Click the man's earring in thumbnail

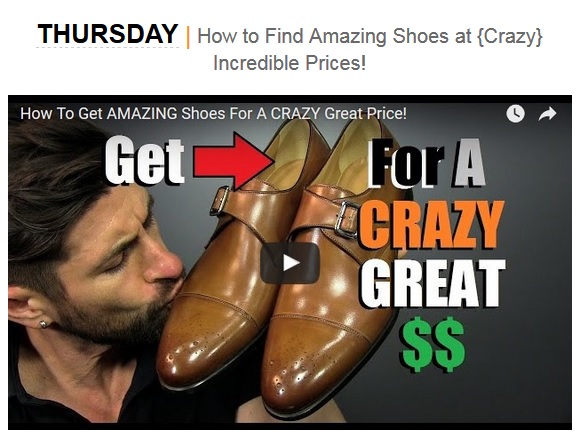click(43, 324)
